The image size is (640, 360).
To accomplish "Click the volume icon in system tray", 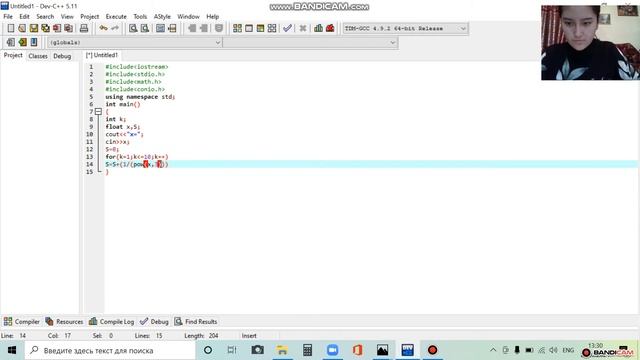I will coord(553,350).
